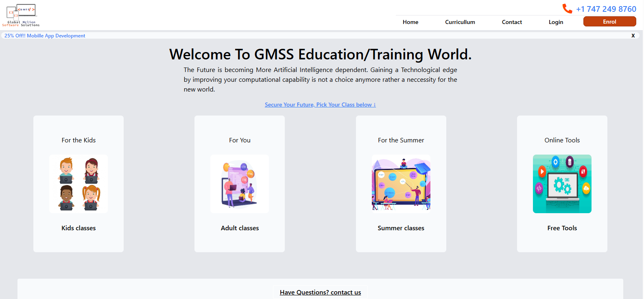
Task: Open the Free Tools gears illustration
Action: 562,184
